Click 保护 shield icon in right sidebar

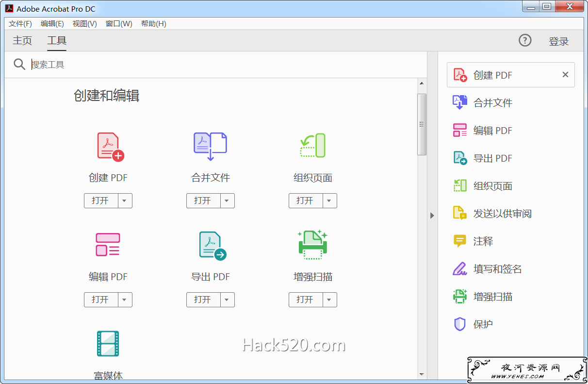pos(460,324)
